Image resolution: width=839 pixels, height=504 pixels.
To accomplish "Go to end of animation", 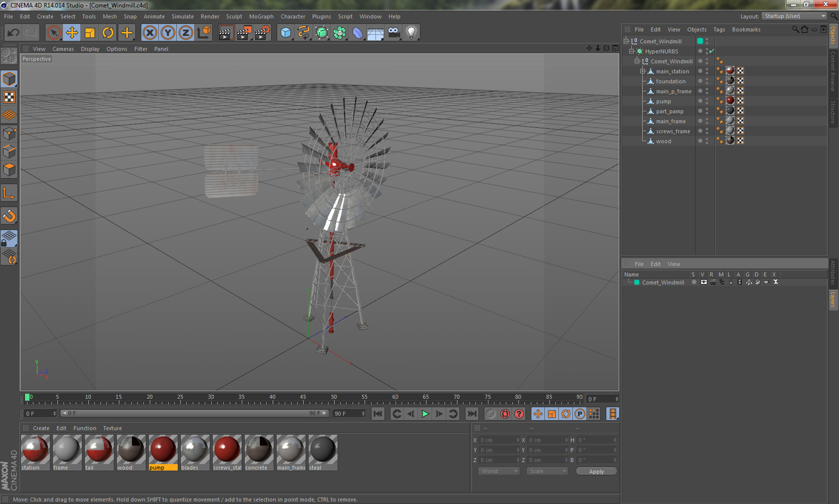I will click(471, 414).
